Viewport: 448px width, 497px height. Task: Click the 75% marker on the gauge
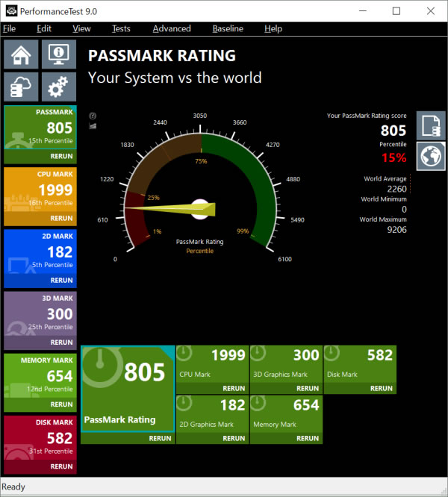coord(201,161)
